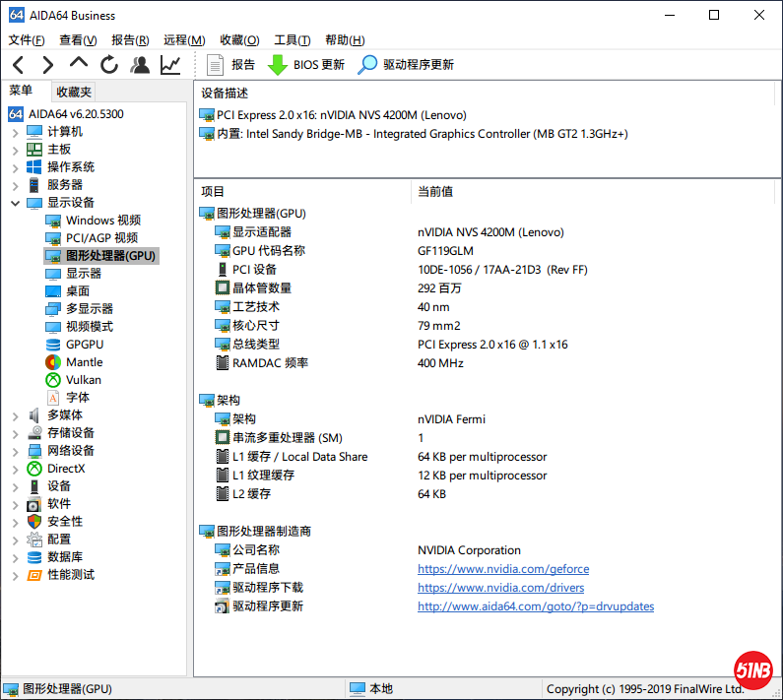The width and height of the screenshot is (783, 700).
Task: Click the 当前值 column header
Action: (x=435, y=192)
